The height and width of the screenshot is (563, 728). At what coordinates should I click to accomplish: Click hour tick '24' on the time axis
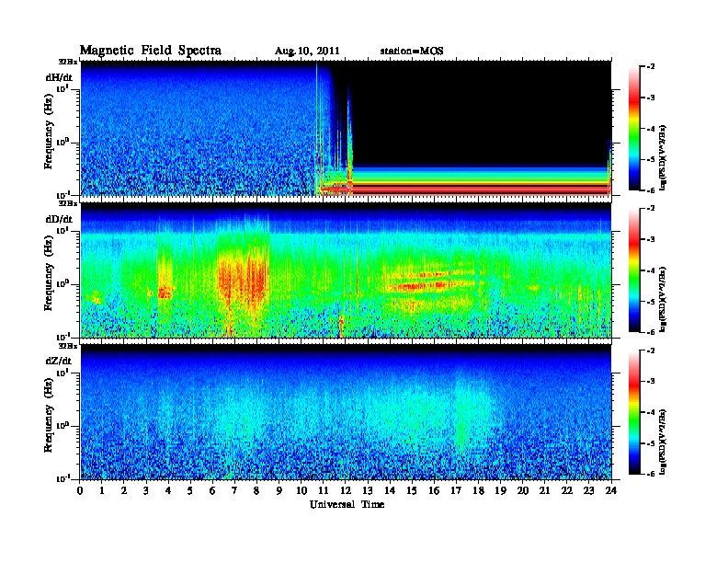pyautogui.click(x=610, y=490)
